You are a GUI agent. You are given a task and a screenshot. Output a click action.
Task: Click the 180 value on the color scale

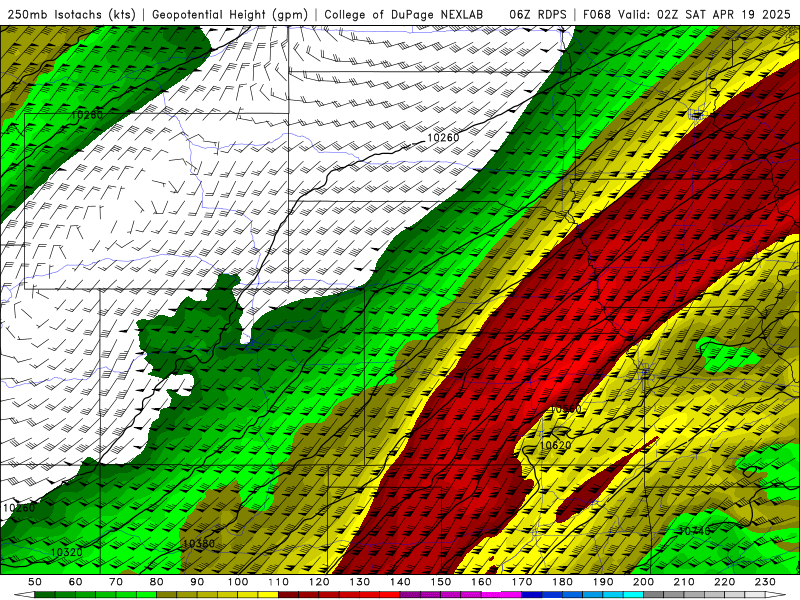[563, 582]
